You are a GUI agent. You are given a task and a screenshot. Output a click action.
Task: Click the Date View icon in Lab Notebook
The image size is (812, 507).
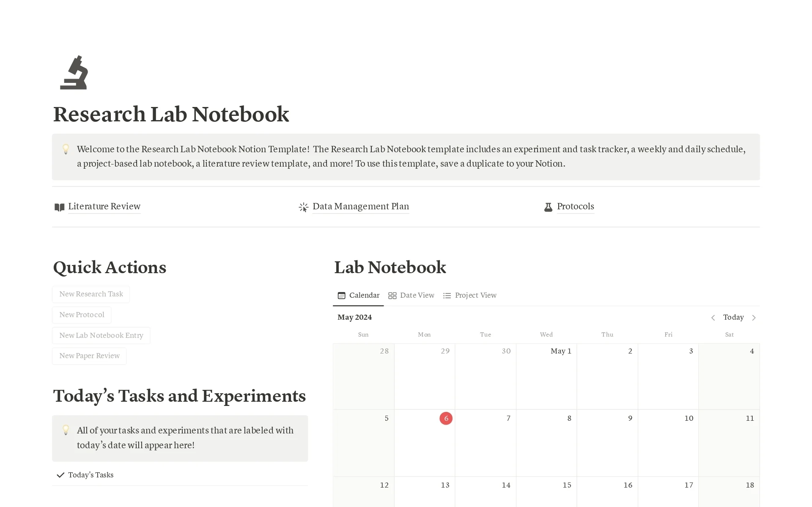click(x=392, y=296)
